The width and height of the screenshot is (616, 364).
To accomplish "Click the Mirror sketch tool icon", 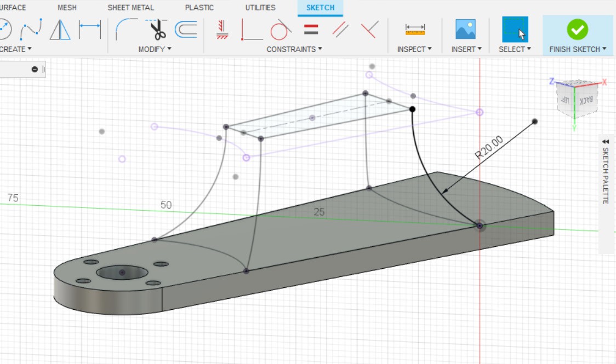I will click(x=60, y=29).
